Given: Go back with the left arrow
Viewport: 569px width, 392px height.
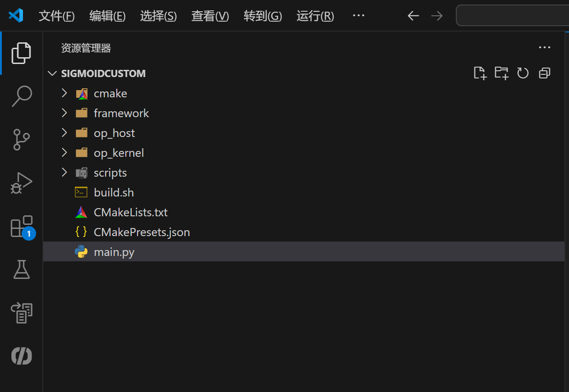Looking at the screenshot, I should [x=413, y=16].
